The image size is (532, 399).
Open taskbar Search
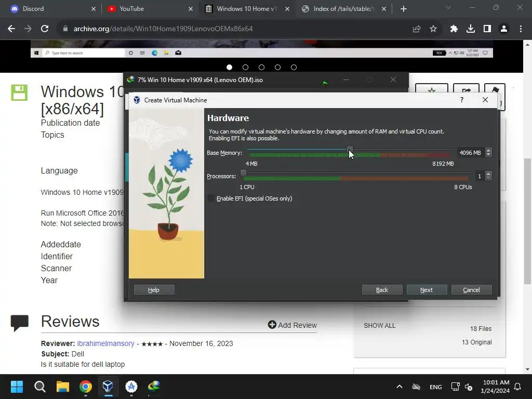coord(39,386)
